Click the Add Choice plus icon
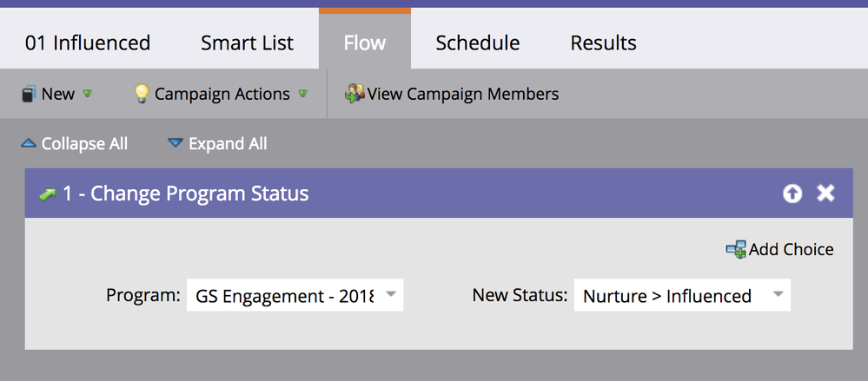 coord(736,250)
